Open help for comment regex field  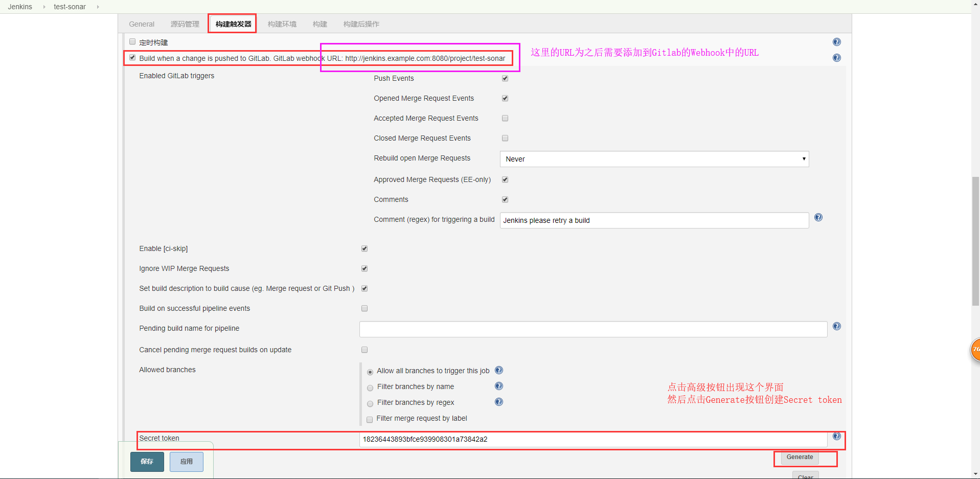(x=818, y=217)
